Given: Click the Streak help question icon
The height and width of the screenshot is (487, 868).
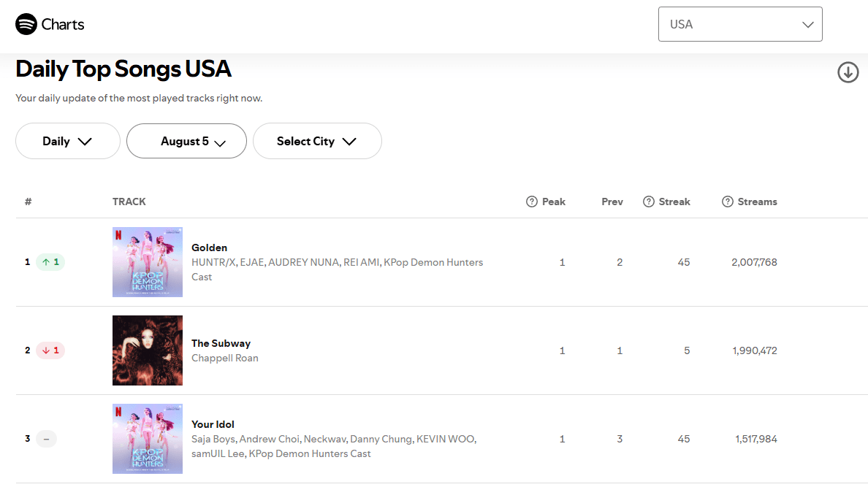Looking at the screenshot, I should pyautogui.click(x=648, y=202).
